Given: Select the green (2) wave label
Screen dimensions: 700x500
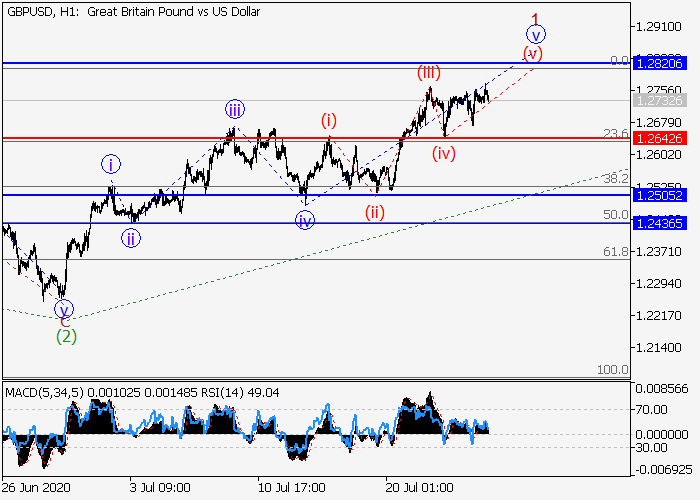Looking at the screenshot, I should coord(66,336).
